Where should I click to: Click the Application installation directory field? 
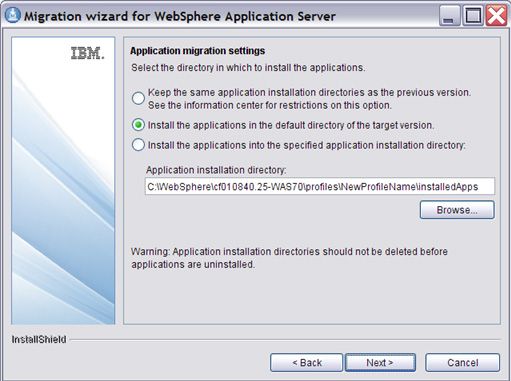[320, 186]
